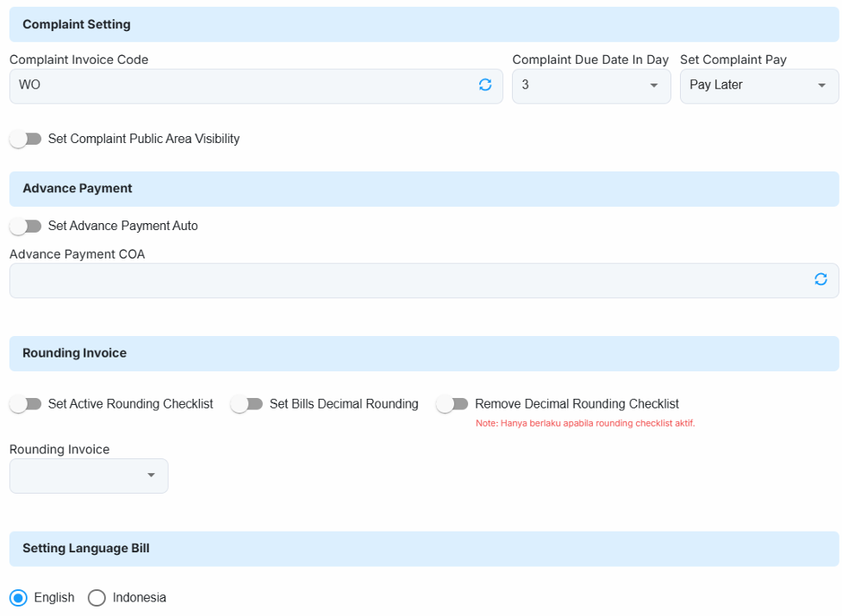Click the Complaint Setting section header
The image size is (842, 616).
pyautogui.click(x=424, y=25)
